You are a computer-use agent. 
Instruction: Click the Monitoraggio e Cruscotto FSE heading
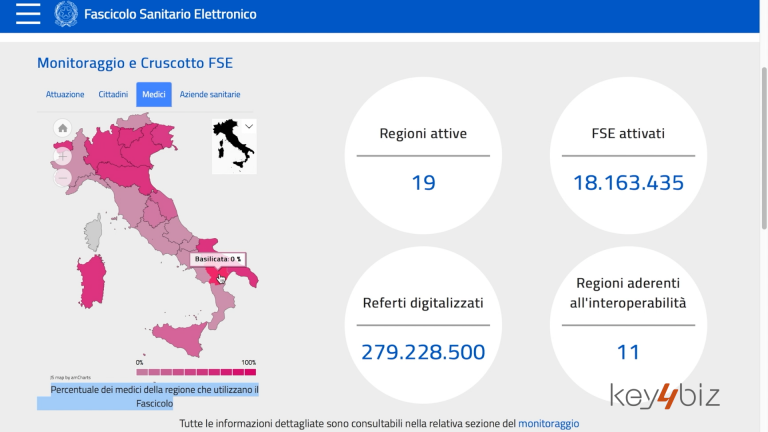[135, 63]
